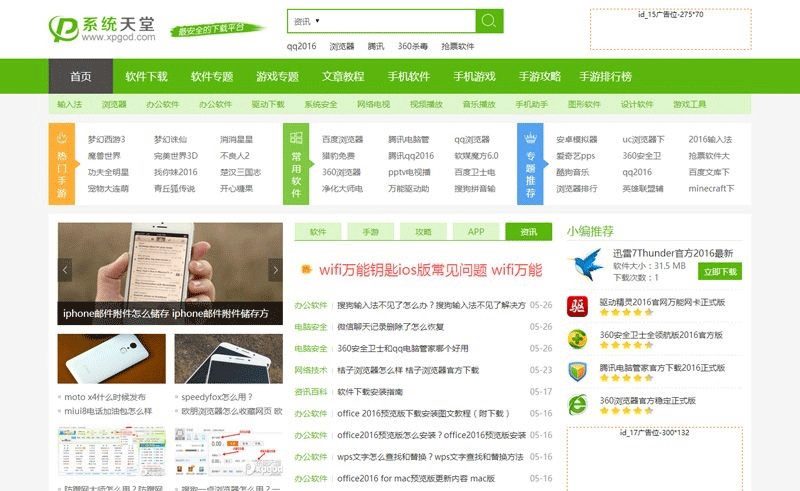Open the 软件下载安装指南 article
The height and width of the screenshot is (491, 800).
pyautogui.click(x=370, y=392)
